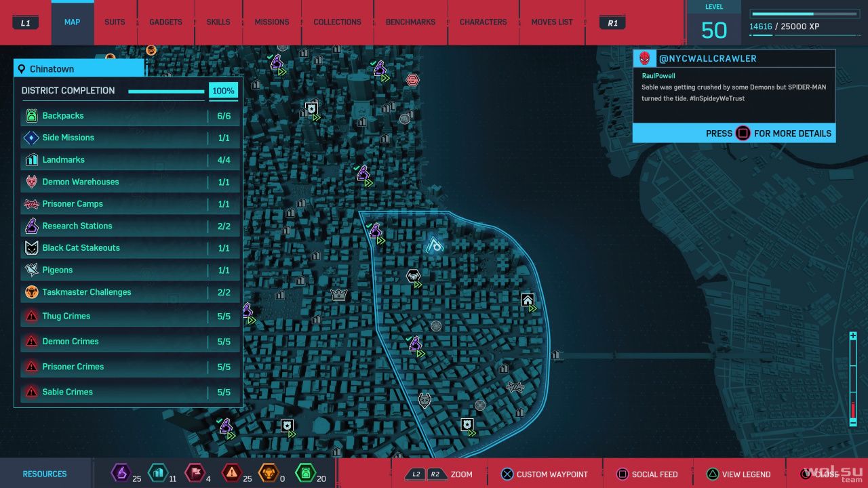This screenshot has width=868, height=488.
Task: Click the level number 50
Action: tap(714, 30)
